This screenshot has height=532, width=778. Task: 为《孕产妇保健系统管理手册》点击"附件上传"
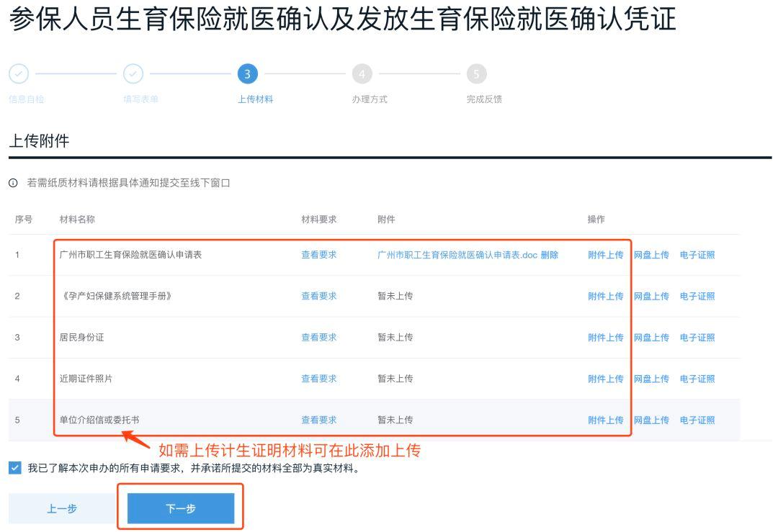[x=605, y=296]
